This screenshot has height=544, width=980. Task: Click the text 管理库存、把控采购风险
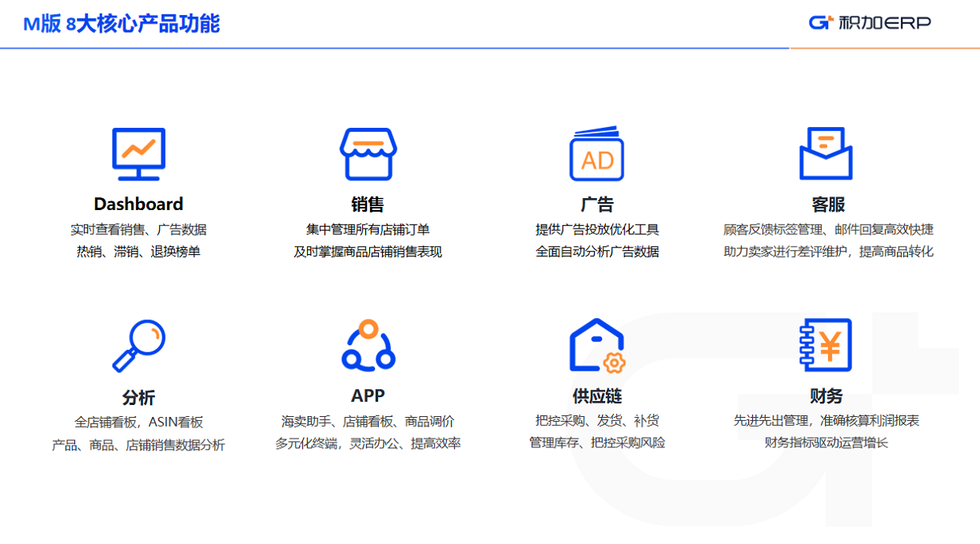(x=597, y=443)
